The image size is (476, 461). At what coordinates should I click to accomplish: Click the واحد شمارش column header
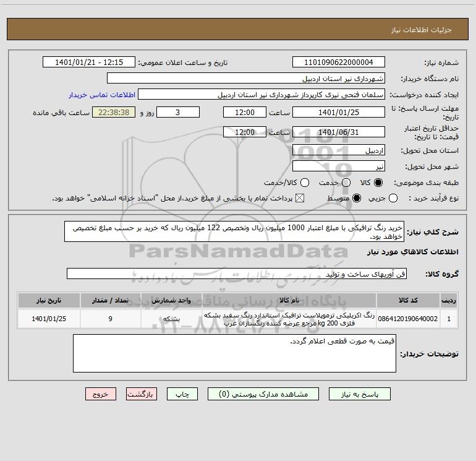coord(171,300)
